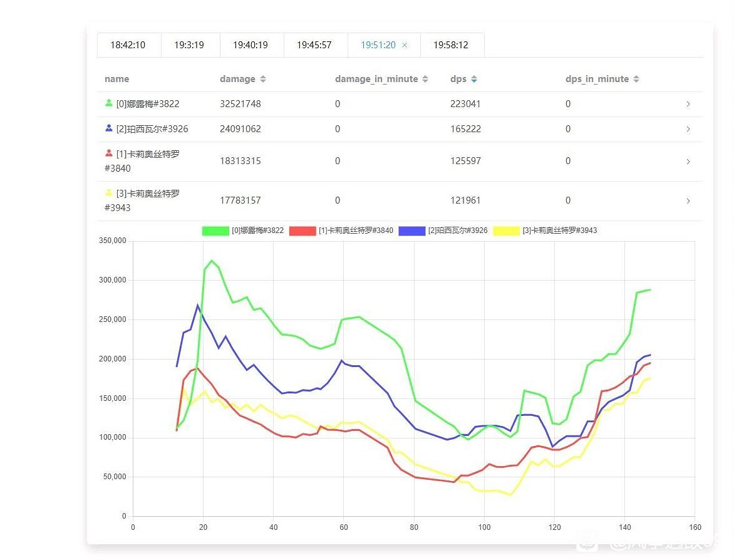Click the green legend color swatch
The height and width of the screenshot is (560, 734).
click(x=215, y=231)
